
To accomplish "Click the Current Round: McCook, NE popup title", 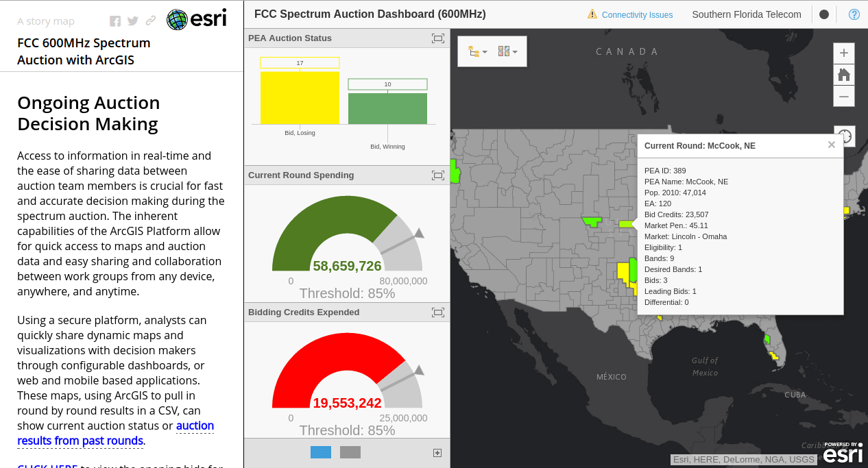I will point(700,146).
